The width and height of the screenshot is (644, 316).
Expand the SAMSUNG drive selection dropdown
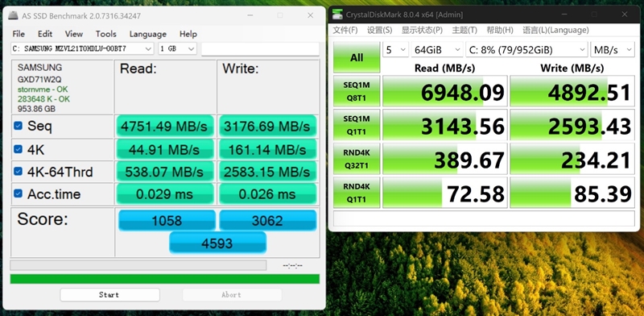click(82, 48)
